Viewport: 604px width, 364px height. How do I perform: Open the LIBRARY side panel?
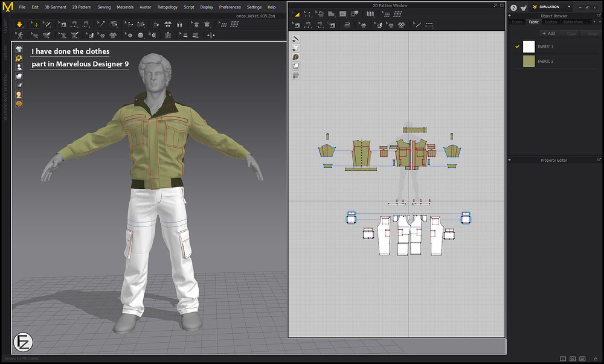tap(5, 25)
